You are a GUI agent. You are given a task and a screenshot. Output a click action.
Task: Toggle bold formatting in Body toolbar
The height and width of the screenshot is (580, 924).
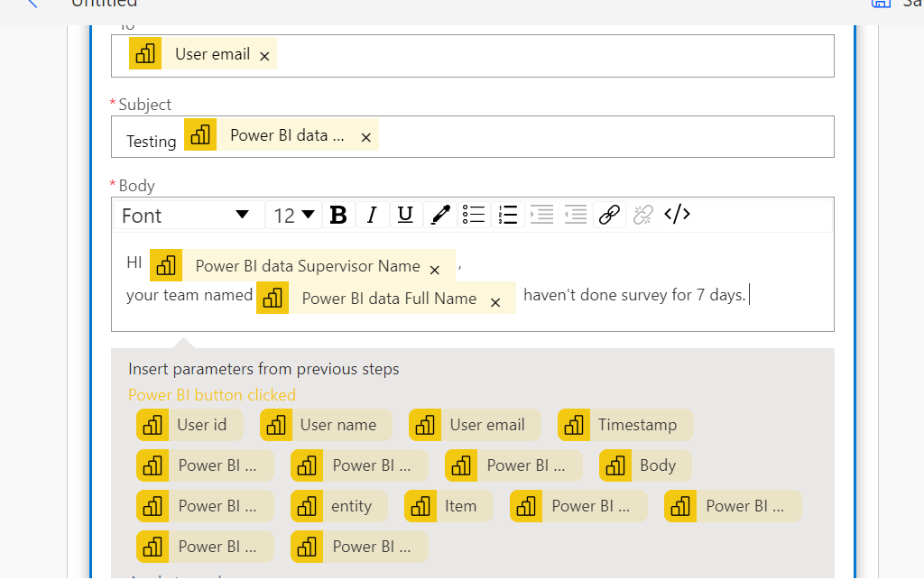(x=338, y=215)
